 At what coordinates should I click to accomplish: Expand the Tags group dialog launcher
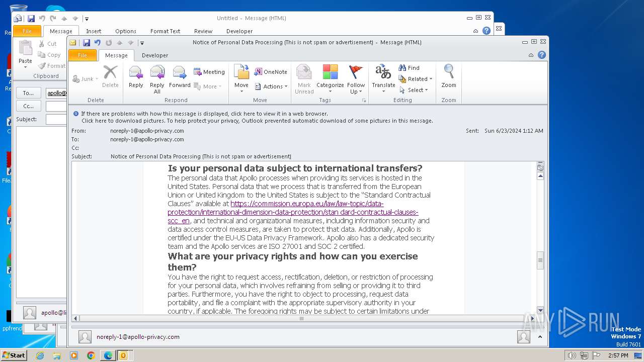tap(364, 101)
